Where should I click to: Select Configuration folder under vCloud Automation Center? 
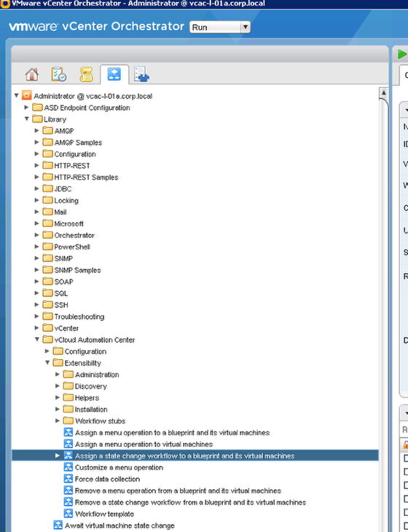click(x=85, y=352)
